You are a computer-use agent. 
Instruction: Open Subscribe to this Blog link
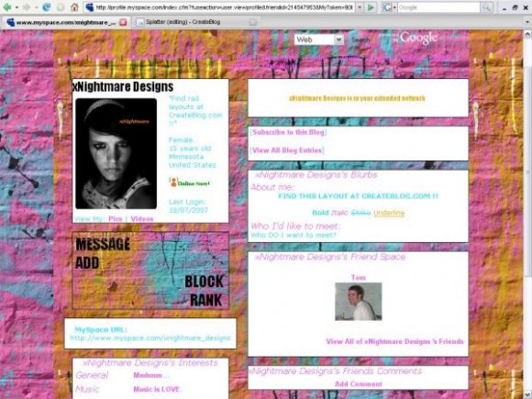click(x=288, y=132)
